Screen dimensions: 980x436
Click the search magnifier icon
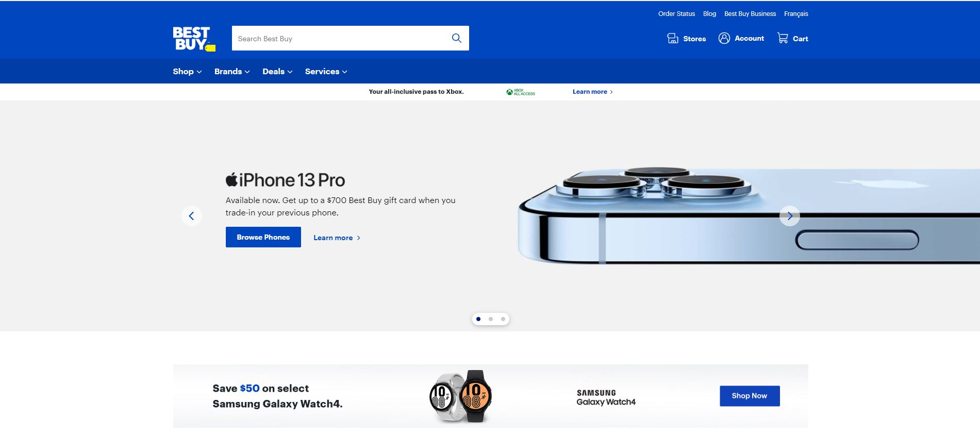pos(456,38)
